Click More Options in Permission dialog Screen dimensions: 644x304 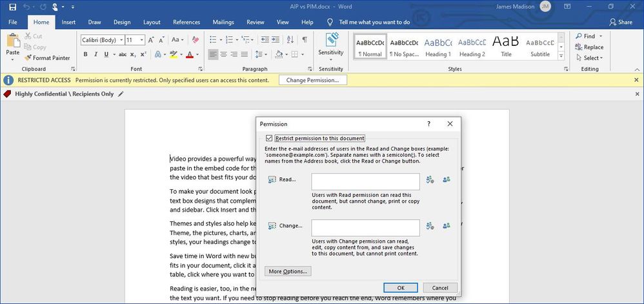[x=288, y=272]
